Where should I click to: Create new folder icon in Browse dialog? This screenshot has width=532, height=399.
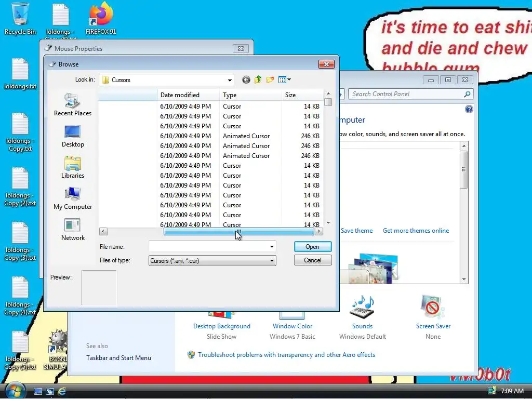coord(270,79)
